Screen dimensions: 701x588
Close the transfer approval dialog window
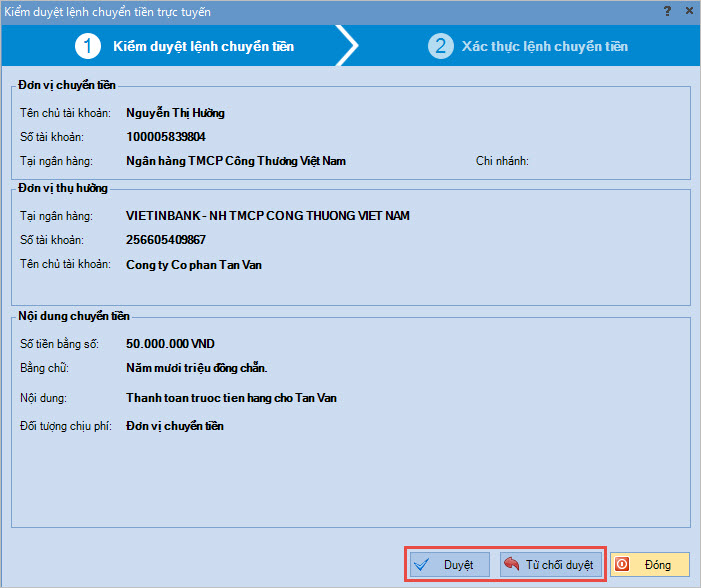click(x=688, y=11)
